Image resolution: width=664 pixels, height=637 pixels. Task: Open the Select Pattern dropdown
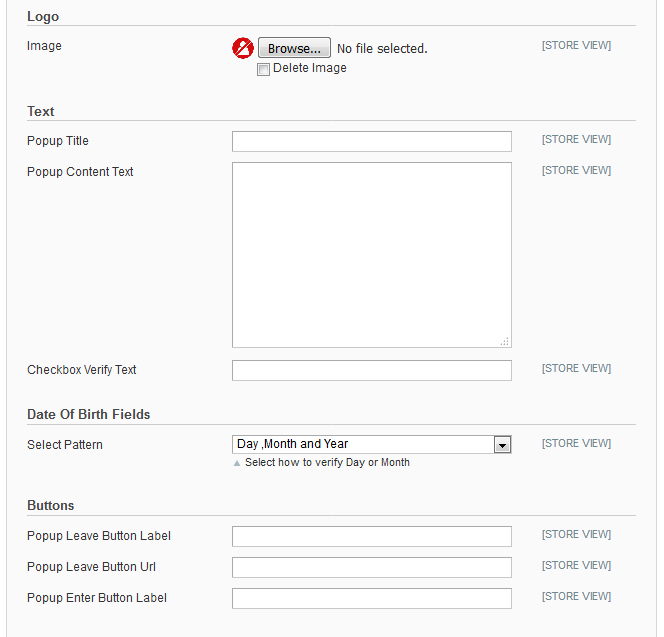[x=363, y=445]
